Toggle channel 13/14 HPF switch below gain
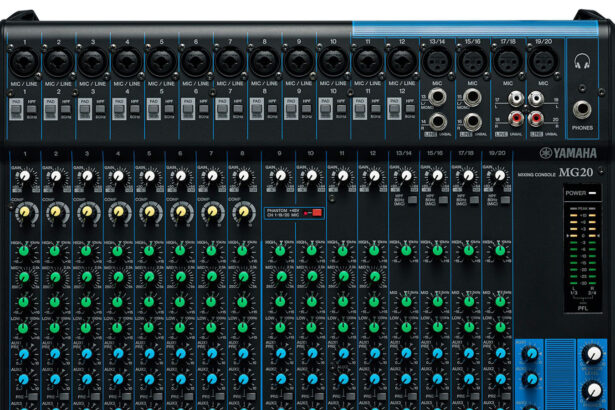615x410 pixels. click(x=412, y=200)
